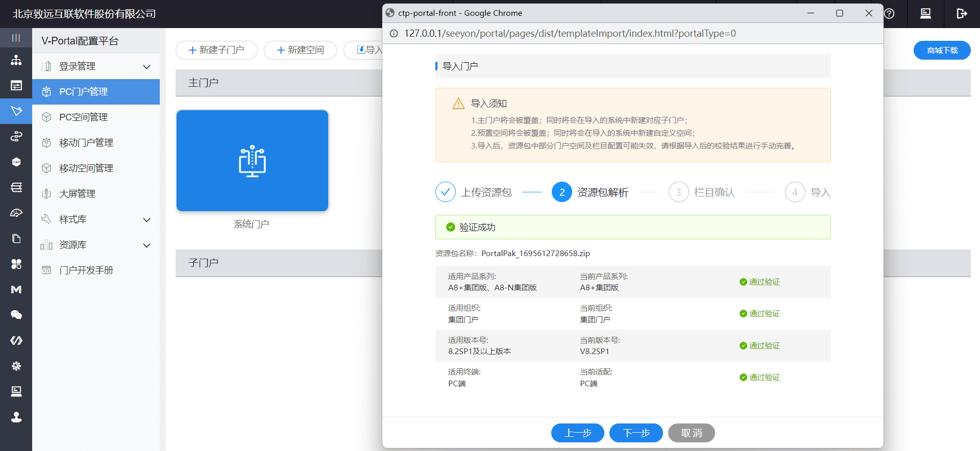
Task: Click the form layout icon in left rail
Action: tap(16, 85)
